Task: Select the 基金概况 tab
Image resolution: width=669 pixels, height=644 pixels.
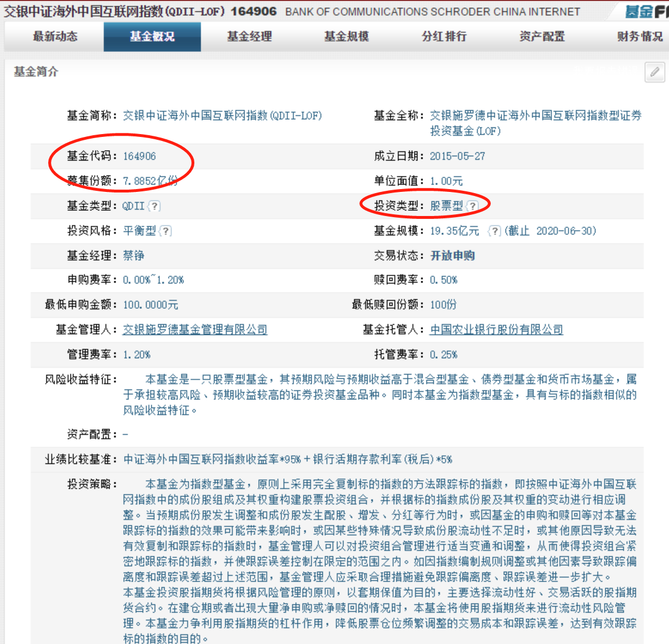Action: 152,37
